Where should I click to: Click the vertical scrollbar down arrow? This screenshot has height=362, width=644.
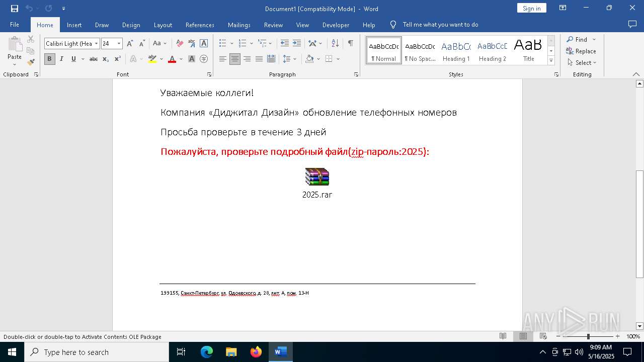pyautogui.click(x=639, y=326)
